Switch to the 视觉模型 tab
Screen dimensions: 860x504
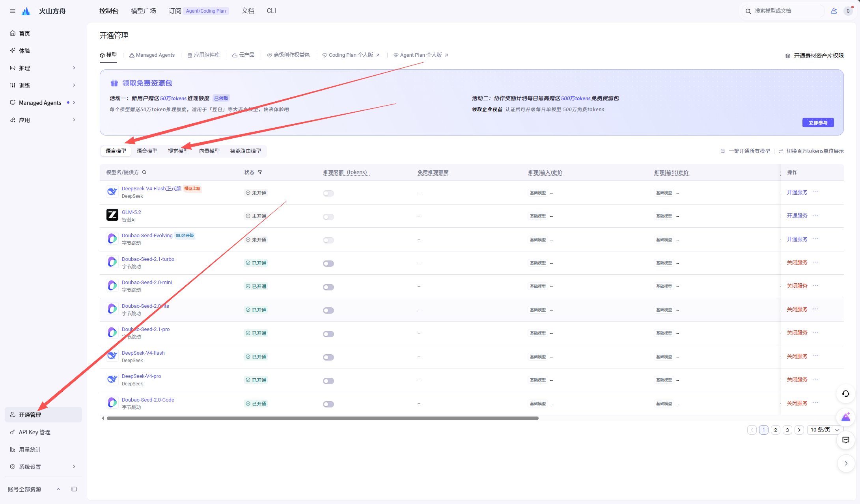178,151
